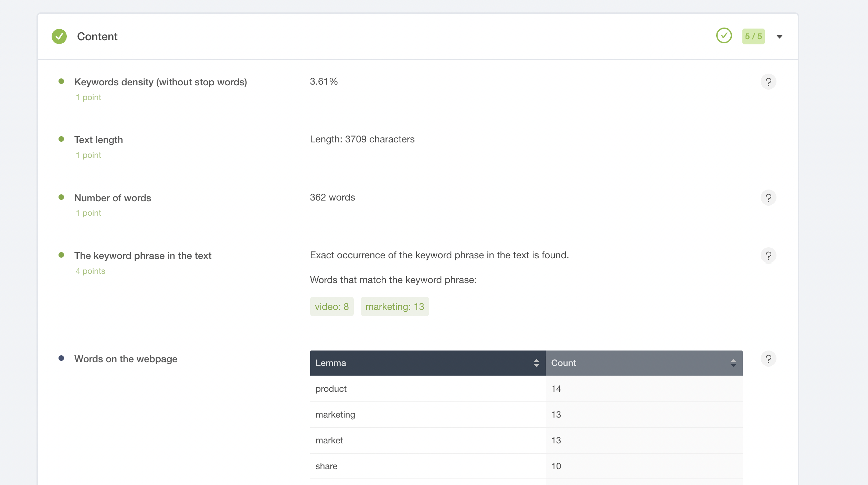Click the 'share' lemma row
868x485 pixels.
526,466
